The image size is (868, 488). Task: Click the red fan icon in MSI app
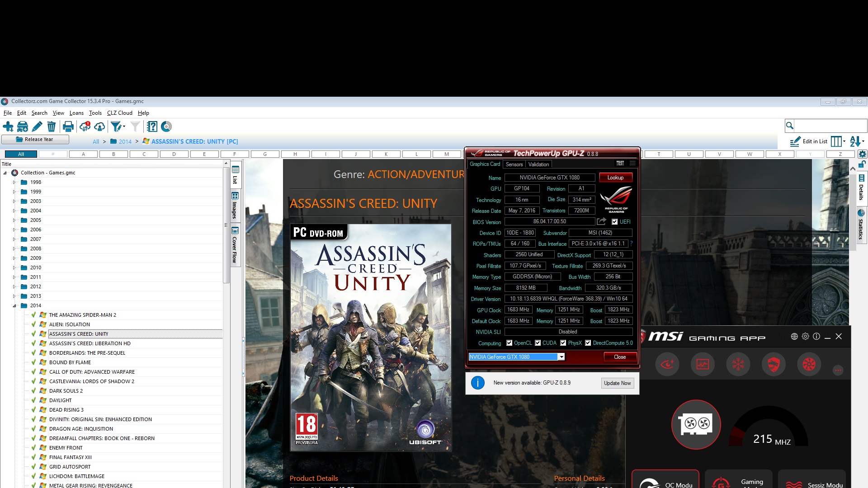809,364
